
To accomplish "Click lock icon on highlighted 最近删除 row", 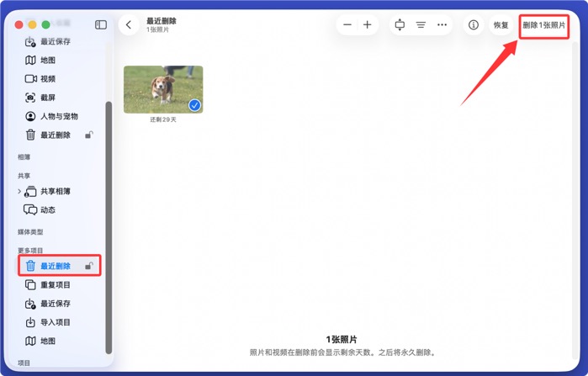I will [89, 266].
